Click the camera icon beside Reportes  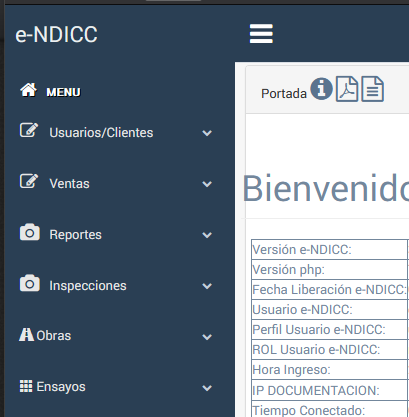[x=30, y=232]
